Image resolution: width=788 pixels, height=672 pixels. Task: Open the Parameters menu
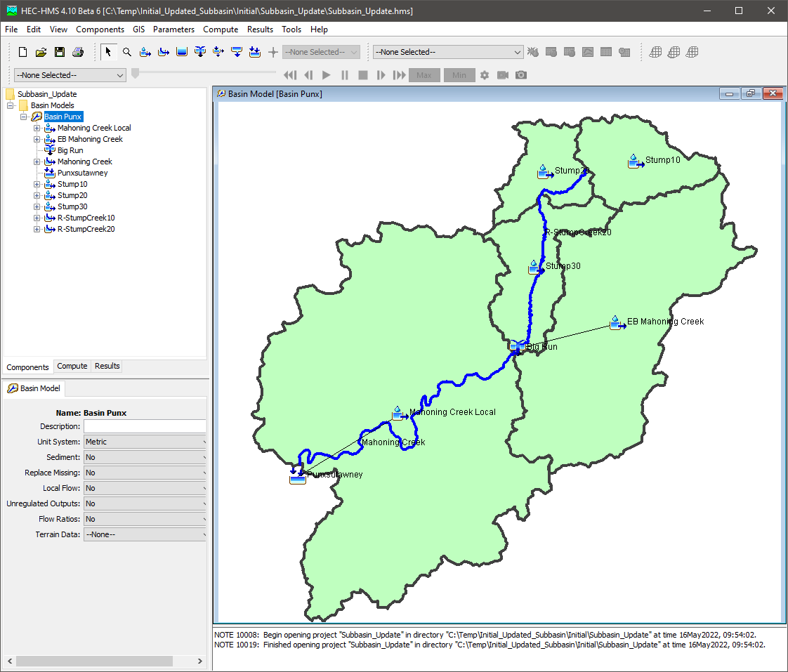click(x=173, y=29)
